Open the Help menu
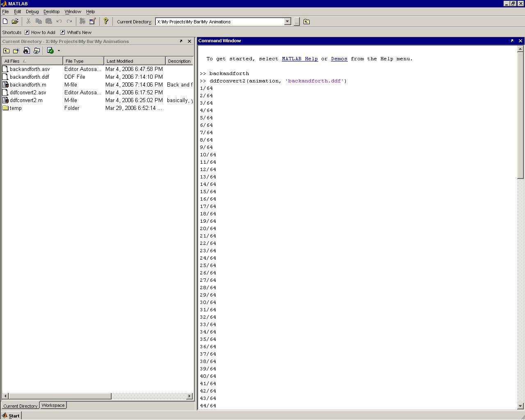 (91, 11)
